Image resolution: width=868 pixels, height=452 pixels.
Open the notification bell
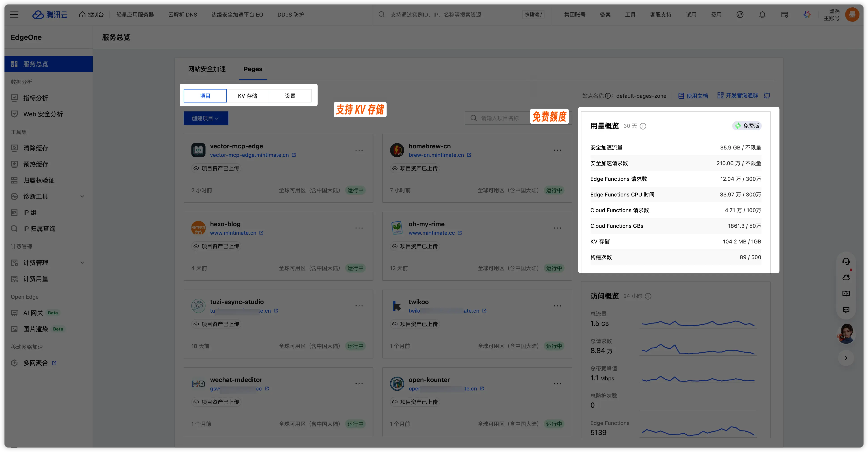(762, 15)
